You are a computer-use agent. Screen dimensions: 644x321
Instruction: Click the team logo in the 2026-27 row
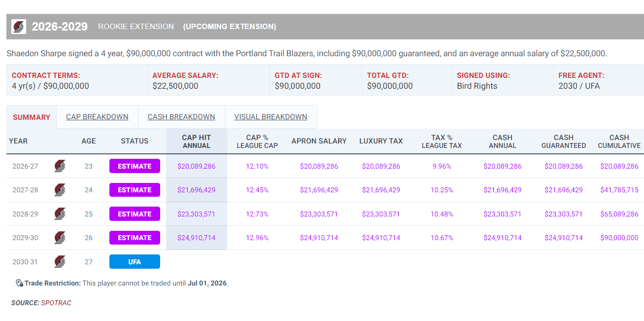click(x=60, y=166)
